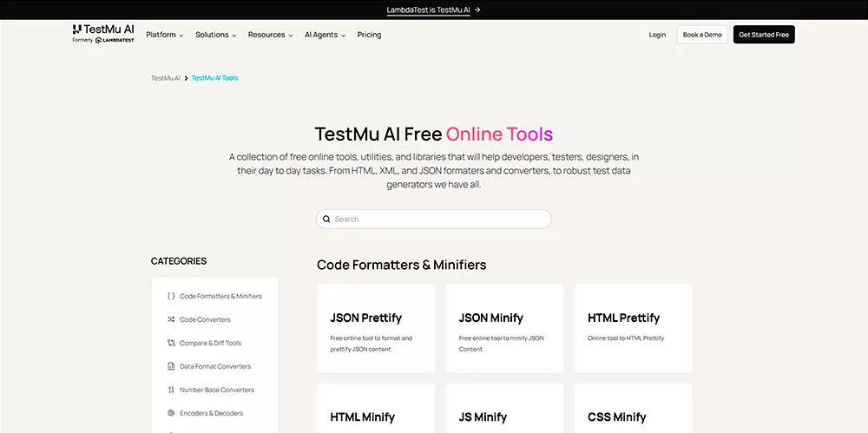Screen dimensions: 868x433
Task: Click the Compare & Diff Tools icon
Action: (x=171, y=343)
